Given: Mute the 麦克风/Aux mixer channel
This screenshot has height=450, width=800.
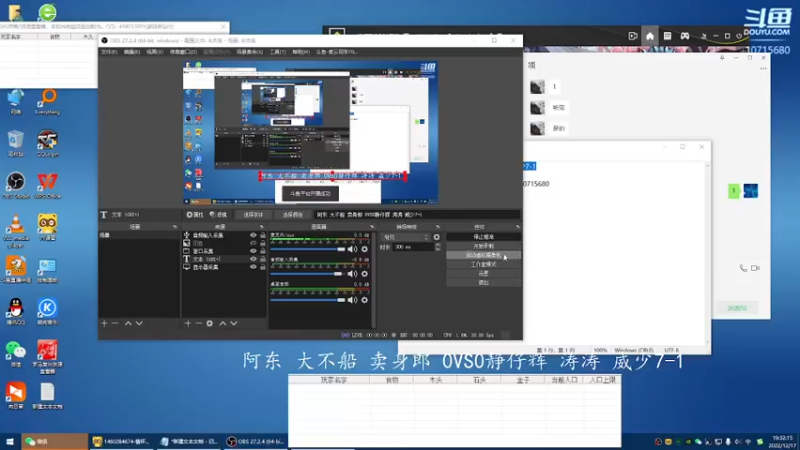Looking at the screenshot, I should click(352, 249).
